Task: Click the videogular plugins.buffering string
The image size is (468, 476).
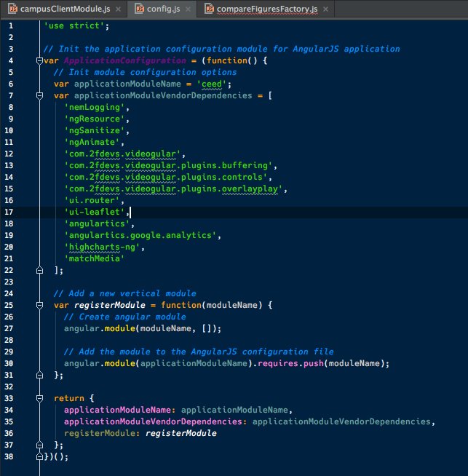Action: click(x=168, y=165)
